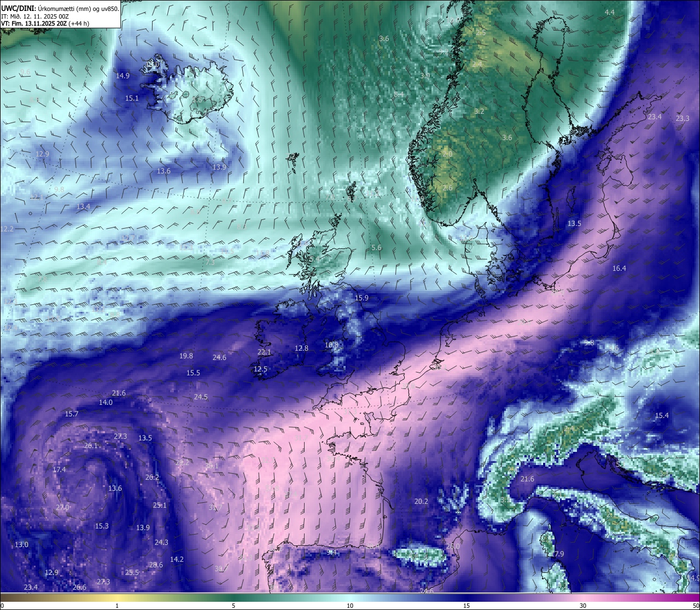Click the color scale tick labeled 5
Viewport: 700px width, 610px height.
[x=234, y=606]
